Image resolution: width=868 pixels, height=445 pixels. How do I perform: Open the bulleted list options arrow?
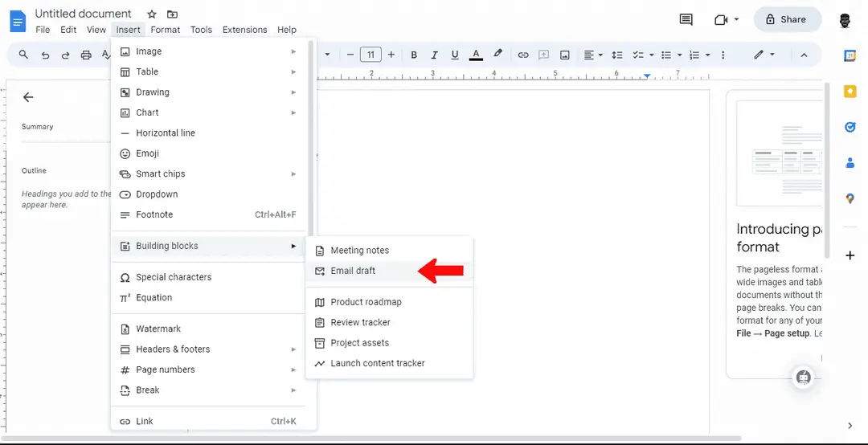pos(680,55)
